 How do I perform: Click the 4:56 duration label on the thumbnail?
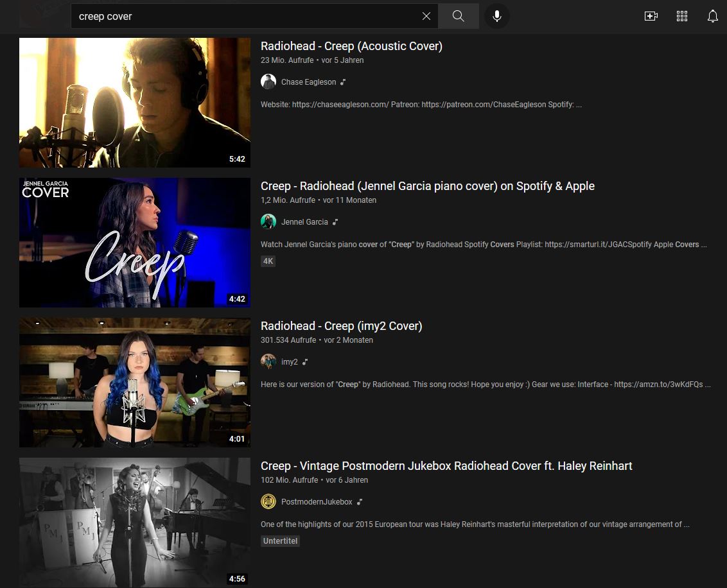click(x=237, y=579)
